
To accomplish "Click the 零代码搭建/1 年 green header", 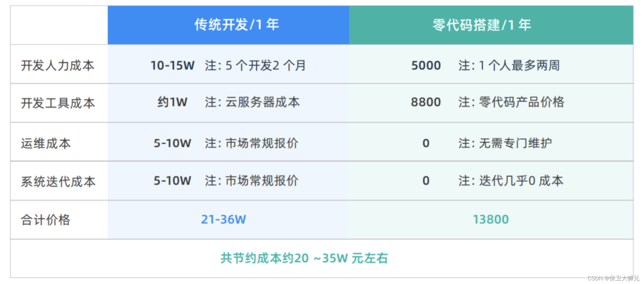I will (481, 25).
